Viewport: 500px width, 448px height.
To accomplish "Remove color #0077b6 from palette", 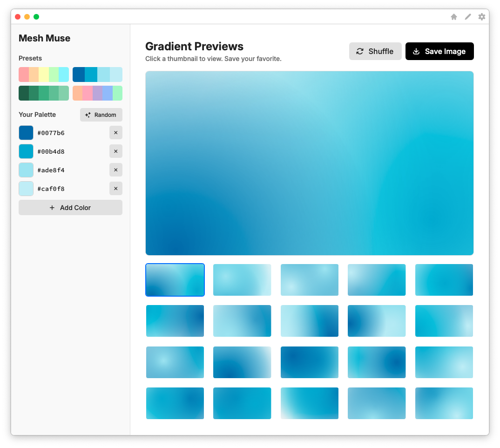I will 116,133.
